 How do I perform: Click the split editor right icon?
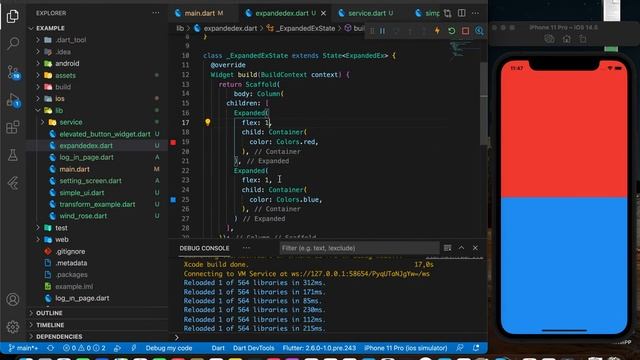462,13
